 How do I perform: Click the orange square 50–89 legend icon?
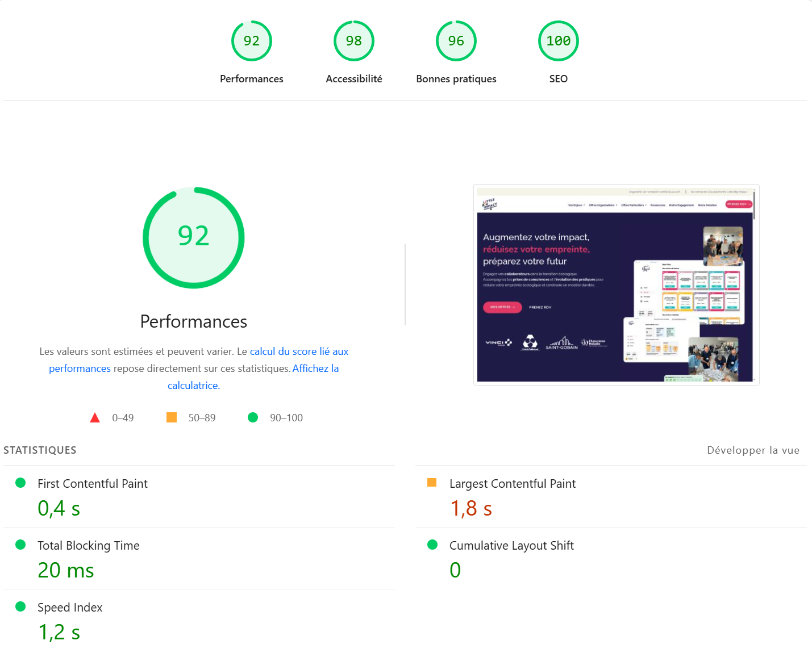click(172, 417)
